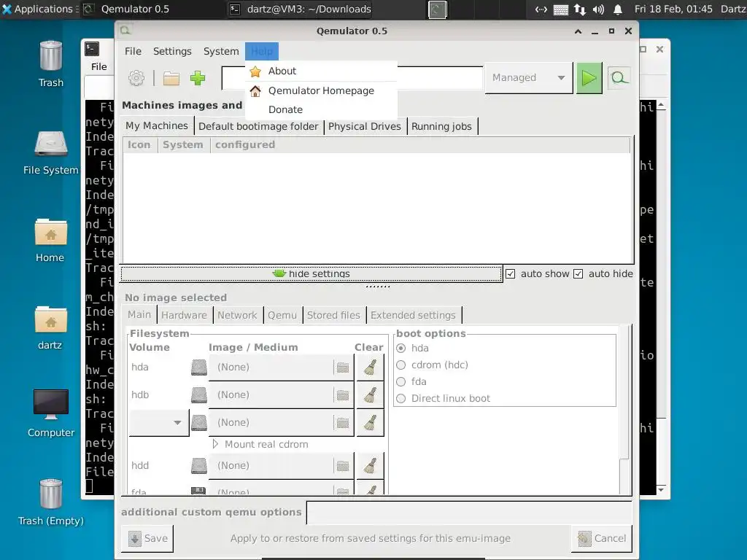Image resolution: width=747 pixels, height=560 pixels.
Task: Add a new machine with green plus
Action: tap(198, 77)
